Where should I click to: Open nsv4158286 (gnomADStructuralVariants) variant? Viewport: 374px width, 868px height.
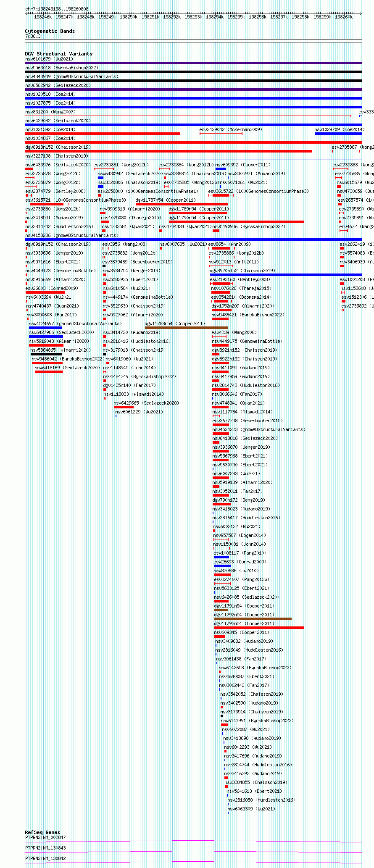point(72,235)
